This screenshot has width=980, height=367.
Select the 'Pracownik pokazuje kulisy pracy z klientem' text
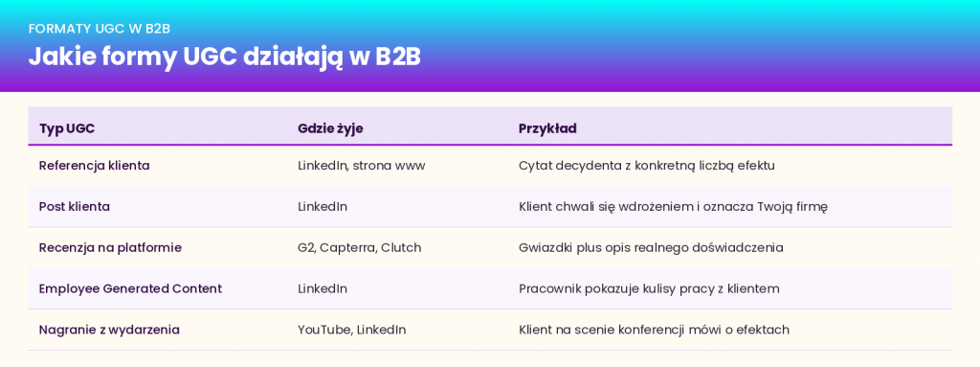coord(649,289)
